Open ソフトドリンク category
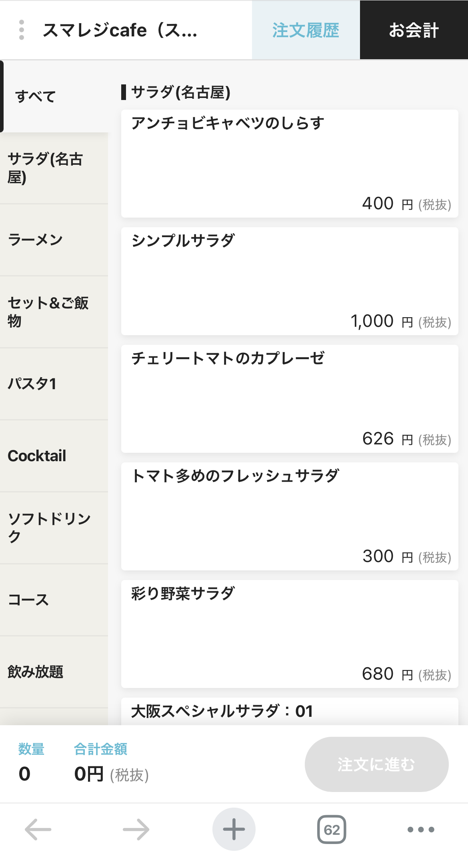The width and height of the screenshot is (468, 868). [x=54, y=528]
